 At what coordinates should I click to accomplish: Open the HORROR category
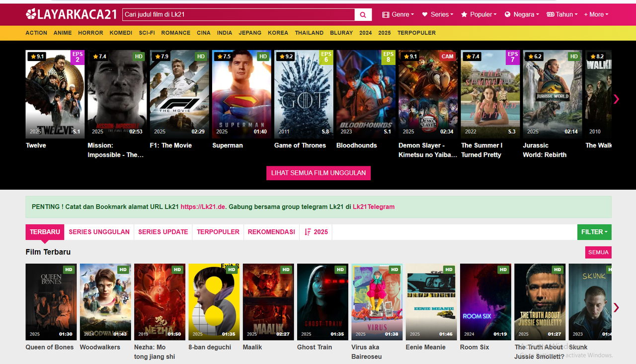(x=90, y=33)
